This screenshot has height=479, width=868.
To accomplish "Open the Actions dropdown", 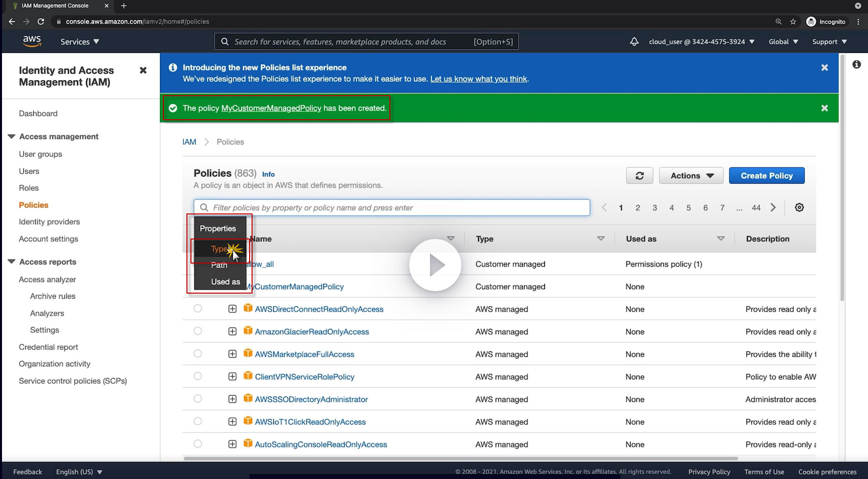I will 691,176.
